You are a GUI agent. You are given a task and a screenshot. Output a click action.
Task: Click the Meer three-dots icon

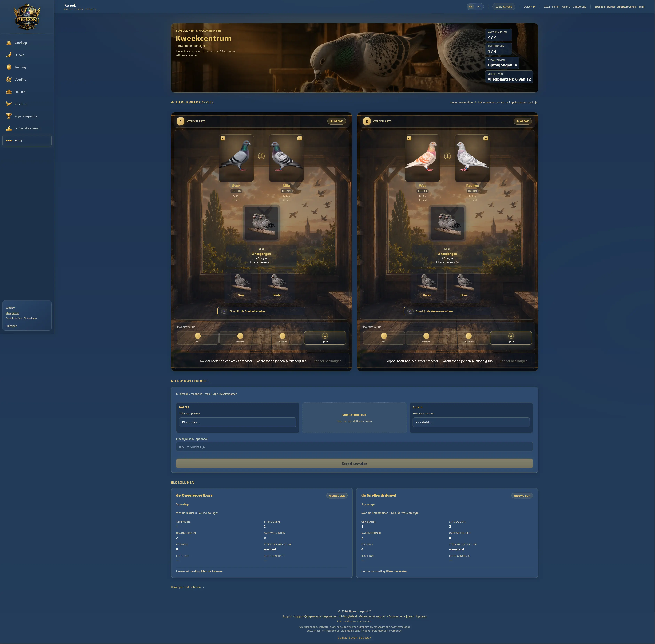[x=9, y=141]
